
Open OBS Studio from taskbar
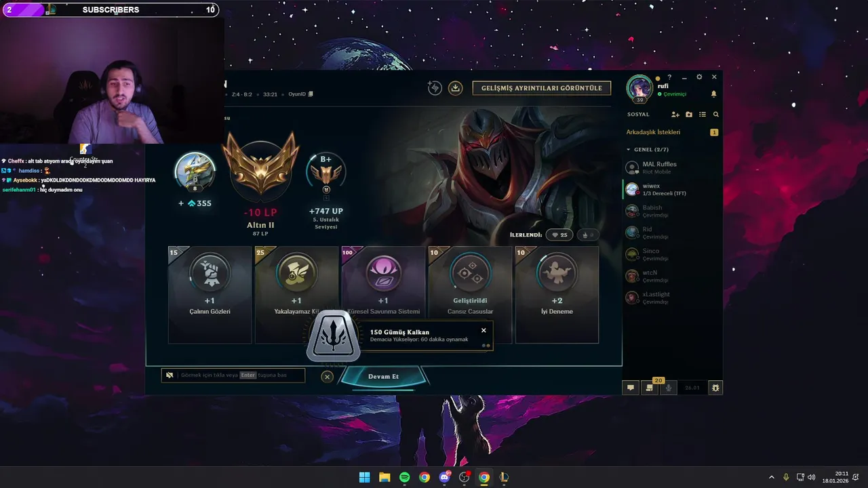(x=465, y=477)
